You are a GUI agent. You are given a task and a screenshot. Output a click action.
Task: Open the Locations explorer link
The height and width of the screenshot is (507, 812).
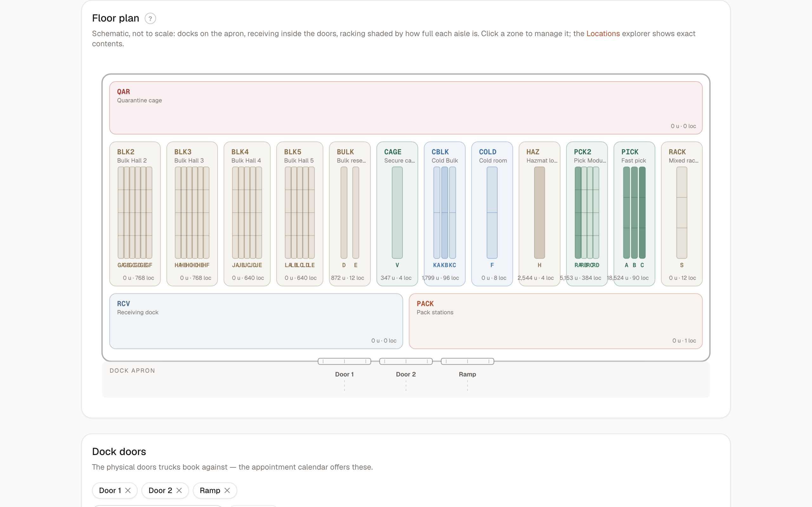click(603, 34)
